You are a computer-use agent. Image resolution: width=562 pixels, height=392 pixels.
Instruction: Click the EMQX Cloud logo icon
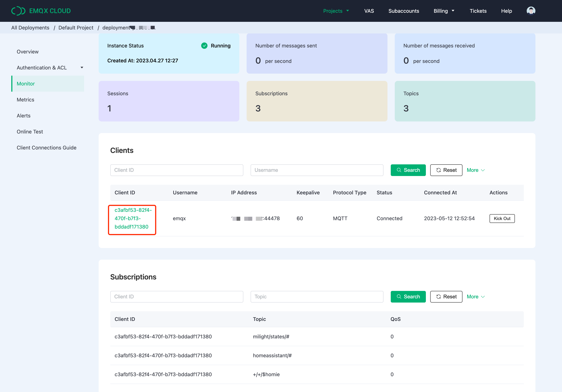pyautogui.click(x=18, y=11)
